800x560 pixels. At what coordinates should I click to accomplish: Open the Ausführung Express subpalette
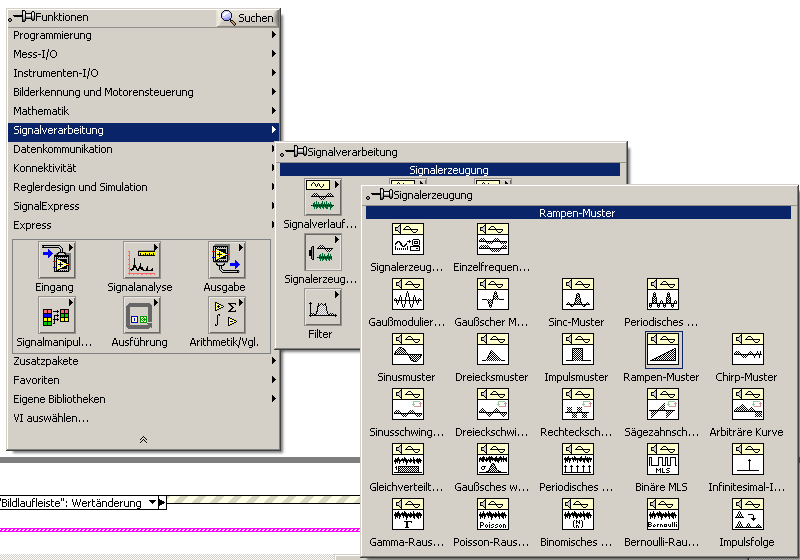142,315
